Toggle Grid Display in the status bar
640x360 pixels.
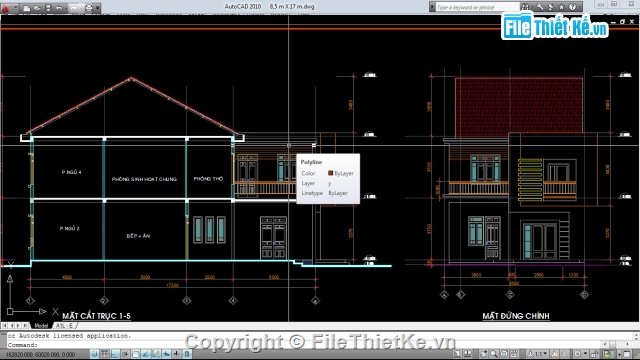tap(104, 354)
